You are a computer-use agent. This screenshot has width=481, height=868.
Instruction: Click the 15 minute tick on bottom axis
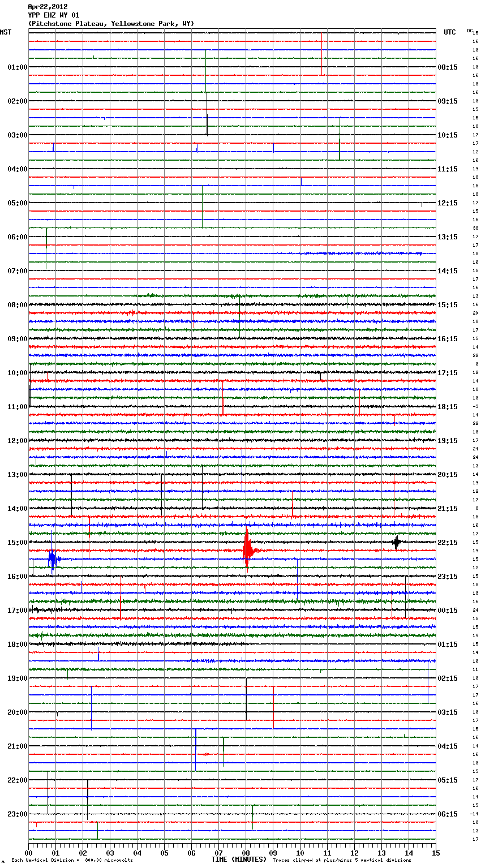click(x=435, y=853)
